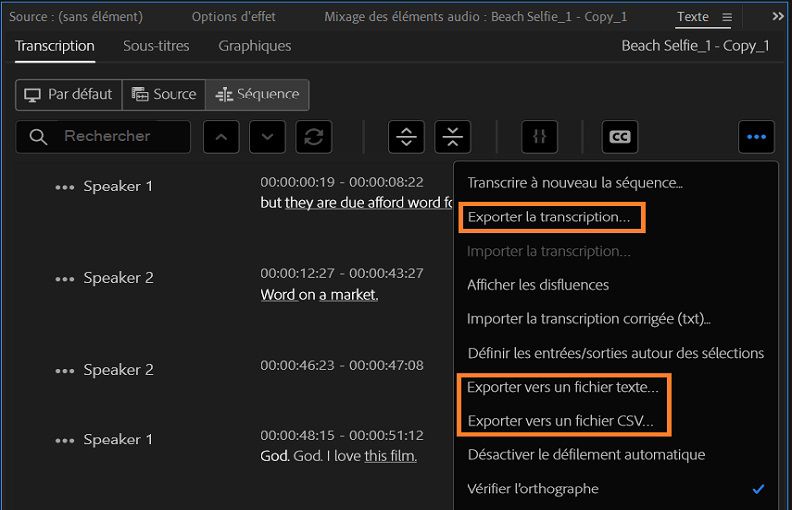The image size is (792, 510).
Task: Select the Séquence view button
Action: [x=257, y=94]
